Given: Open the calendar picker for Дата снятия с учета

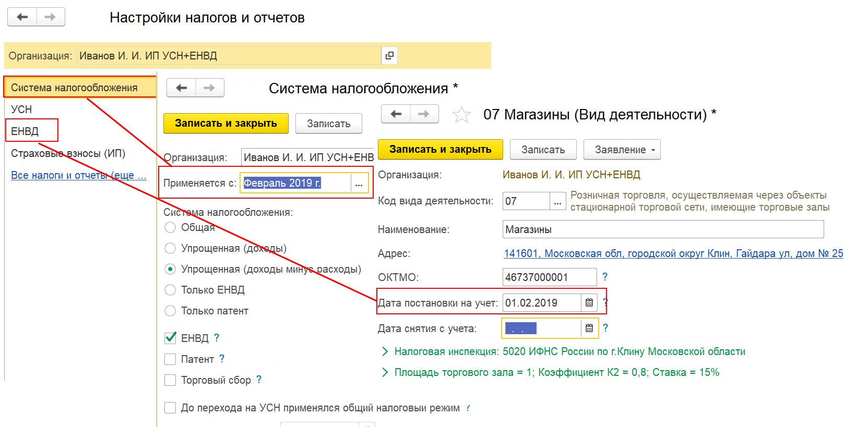Looking at the screenshot, I should pos(589,328).
